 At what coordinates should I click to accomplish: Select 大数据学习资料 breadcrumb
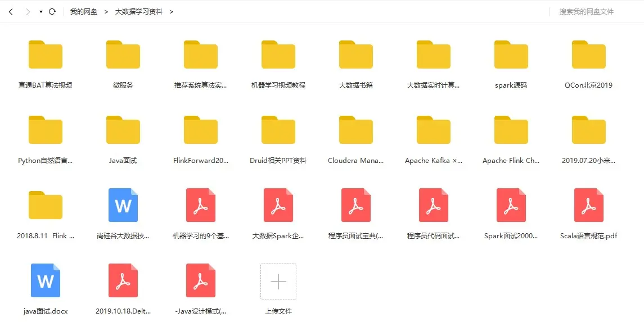tap(139, 12)
